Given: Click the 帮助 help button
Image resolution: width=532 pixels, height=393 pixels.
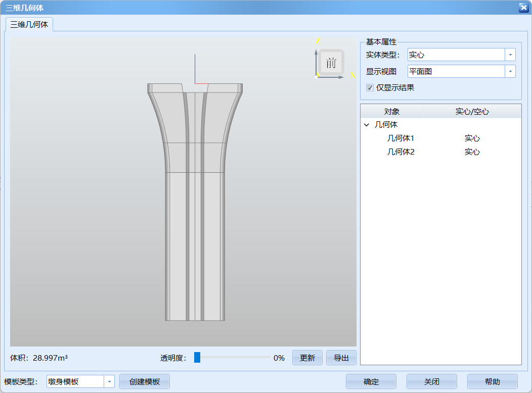Looking at the screenshot, I should click(492, 381).
